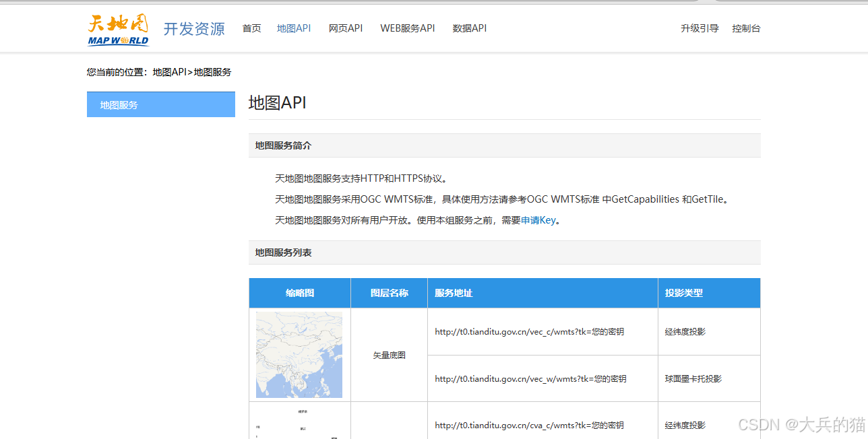Click the cva_c wmts service URL
This screenshot has width=868, height=439.
tap(529, 425)
